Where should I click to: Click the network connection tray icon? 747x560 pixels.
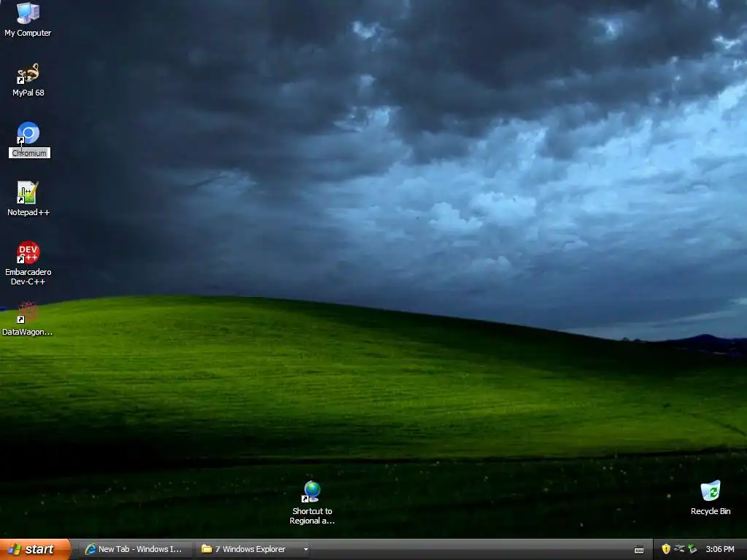coord(679,549)
